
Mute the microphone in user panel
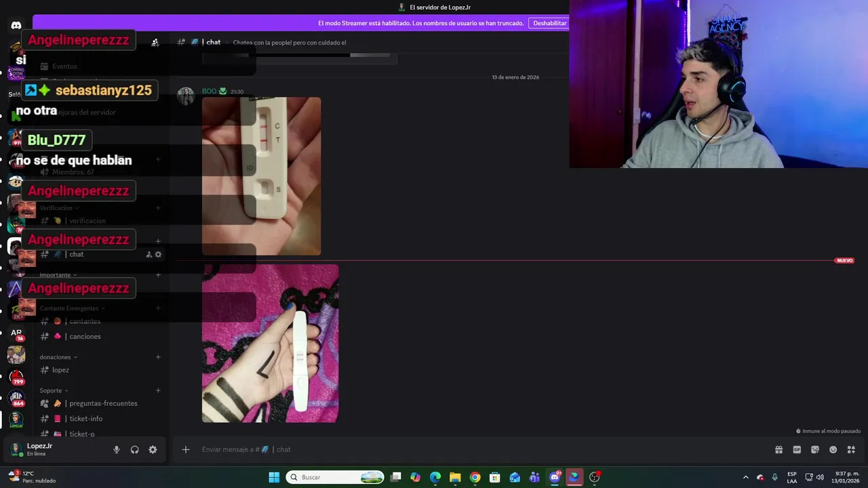[x=117, y=449]
